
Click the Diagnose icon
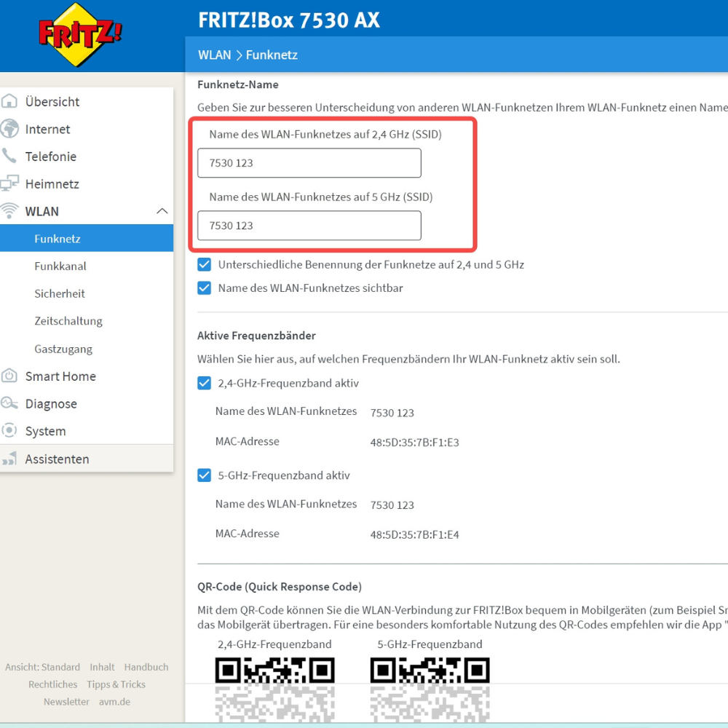tap(9, 403)
